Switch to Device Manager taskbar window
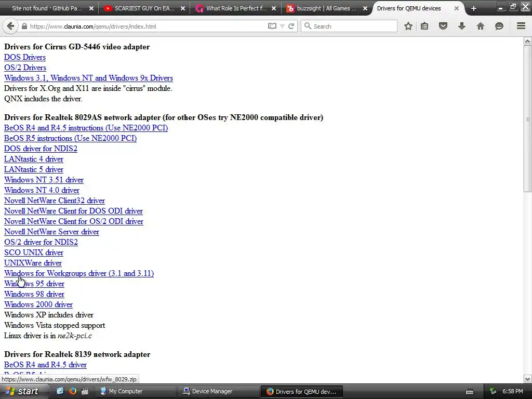The width and height of the screenshot is (532, 399). click(x=219, y=391)
